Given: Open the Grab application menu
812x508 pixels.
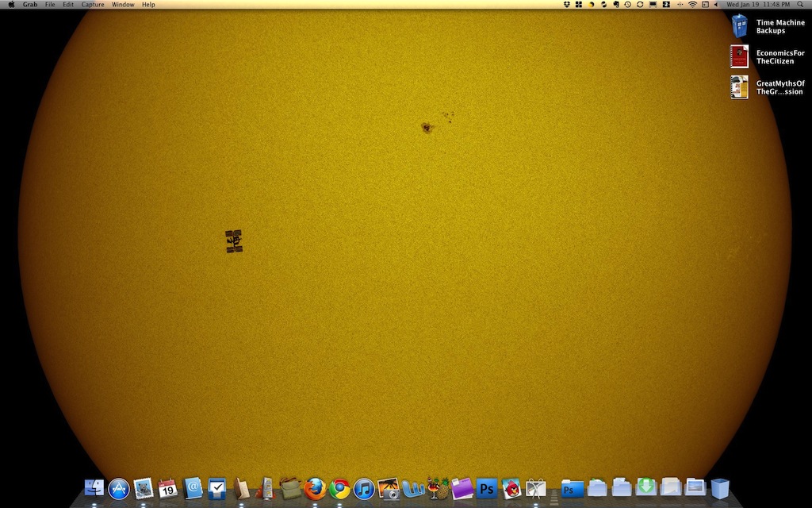Looking at the screenshot, I should (30, 4).
